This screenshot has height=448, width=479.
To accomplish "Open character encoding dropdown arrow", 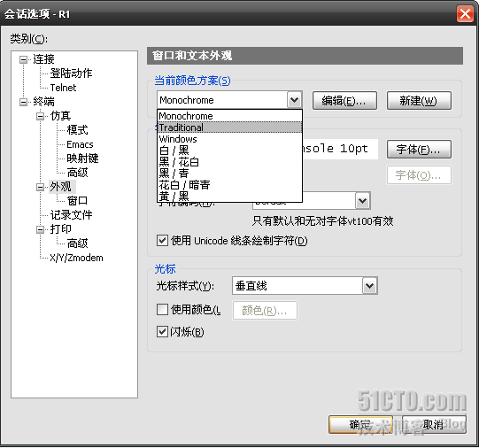I will [x=363, y=201].
